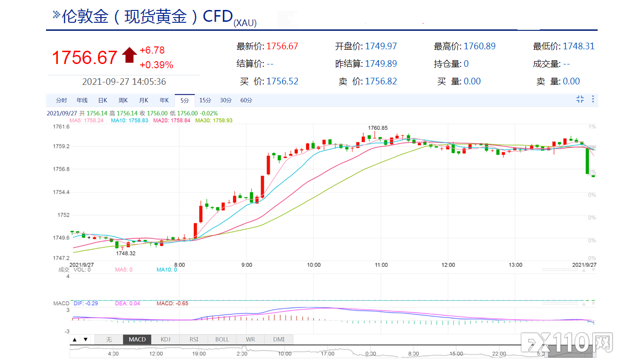
Task: Click the current price 1756.67 large red text
Action: (x=84, y=58)
